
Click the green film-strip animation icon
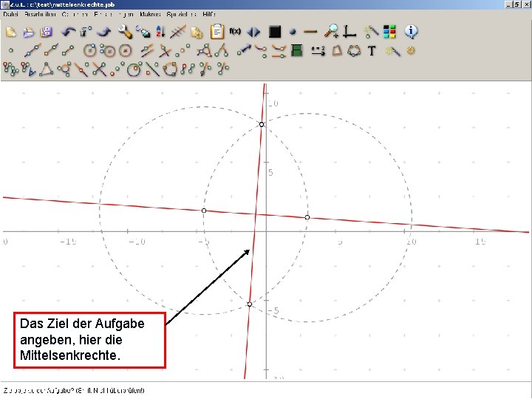[297, 51]
